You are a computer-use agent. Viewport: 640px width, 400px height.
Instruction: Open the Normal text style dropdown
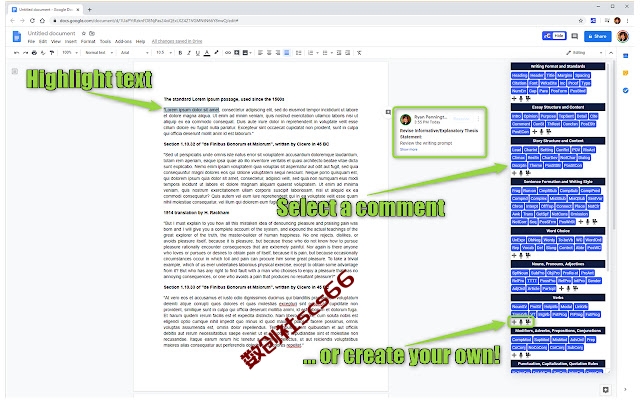[x=99, y=53]
